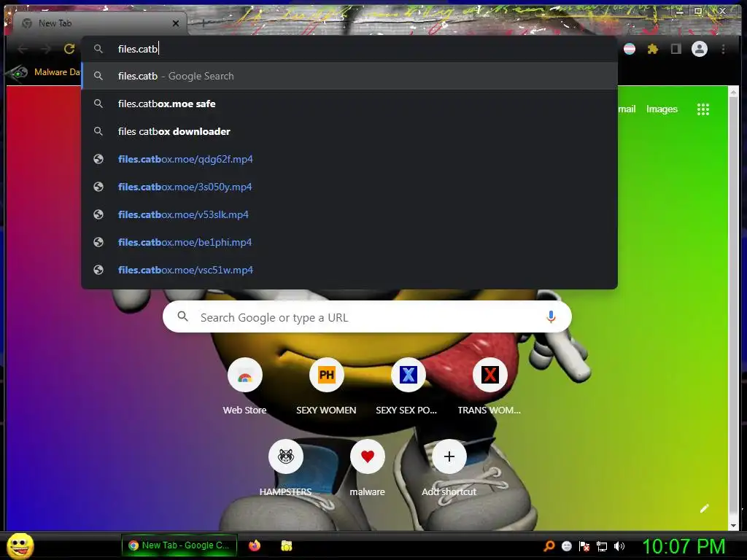Screen dimensions: 747x560
Task: Open the profile avatar icon
Action: pos(700,49)
